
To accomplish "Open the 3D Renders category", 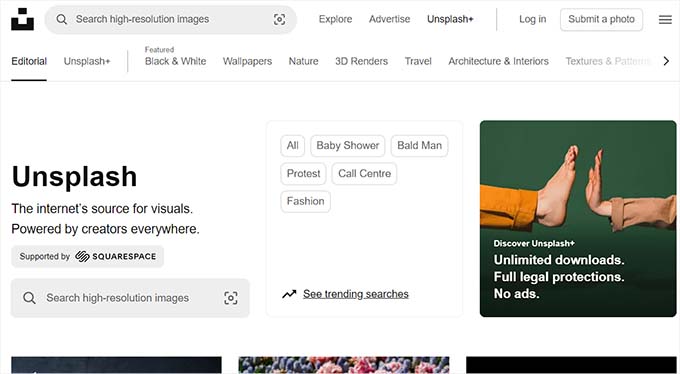I will (361, 61).
